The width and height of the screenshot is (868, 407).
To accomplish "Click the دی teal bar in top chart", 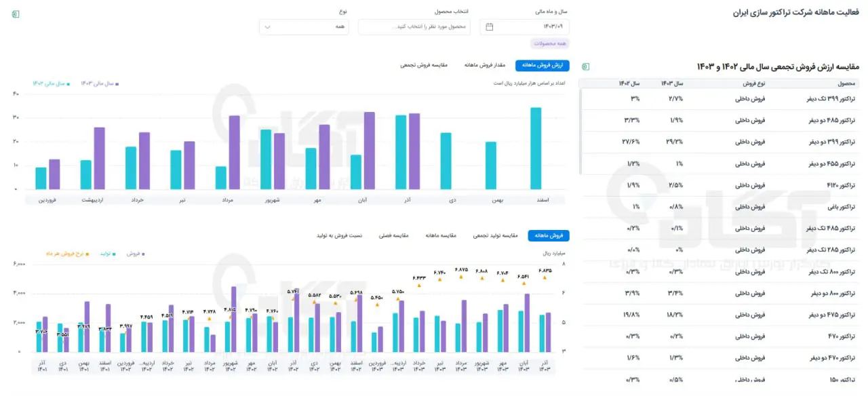I will point(446,161).
